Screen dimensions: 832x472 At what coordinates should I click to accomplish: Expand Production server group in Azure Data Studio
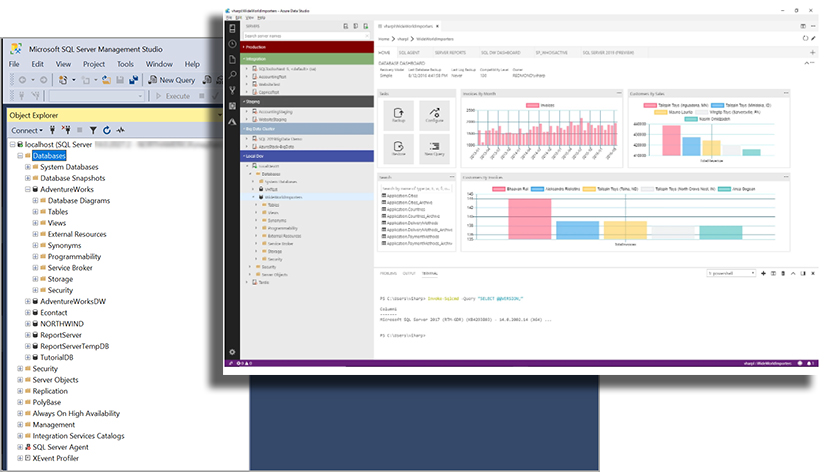[x=307, y=47]
